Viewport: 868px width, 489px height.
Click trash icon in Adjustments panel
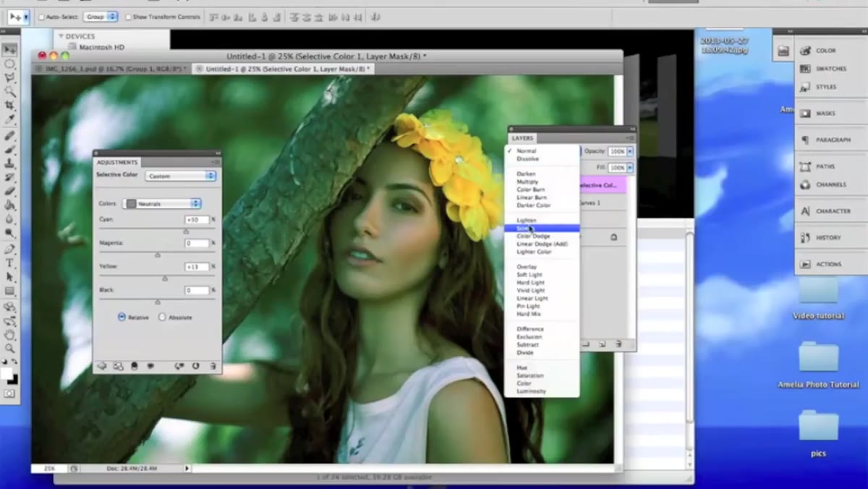click(213, 366)
